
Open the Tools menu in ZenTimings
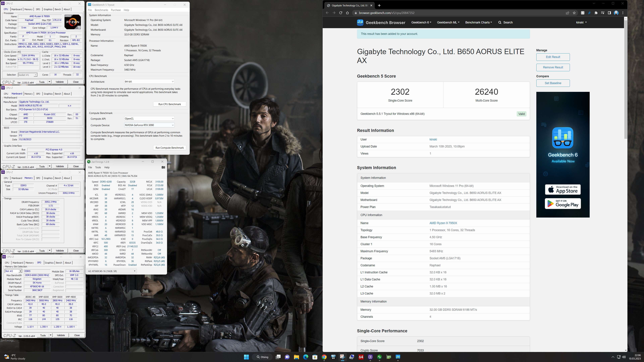pyautogui.click(x=98, y=168)
